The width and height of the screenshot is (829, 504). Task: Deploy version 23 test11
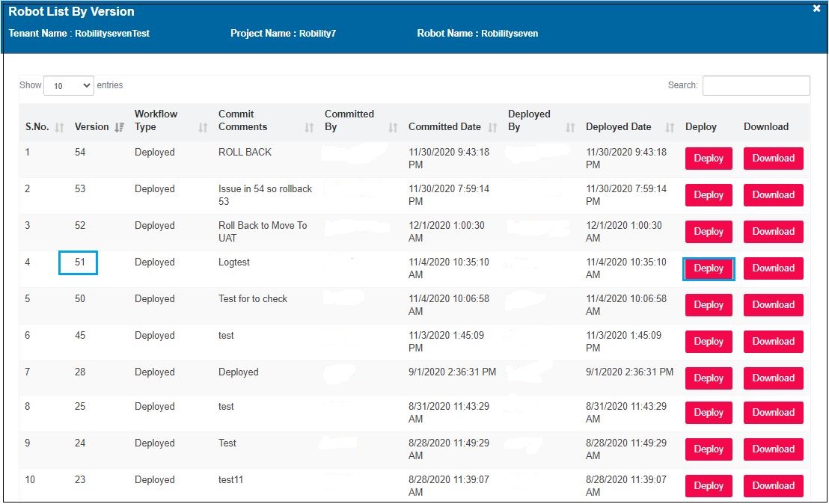point(709,486)
